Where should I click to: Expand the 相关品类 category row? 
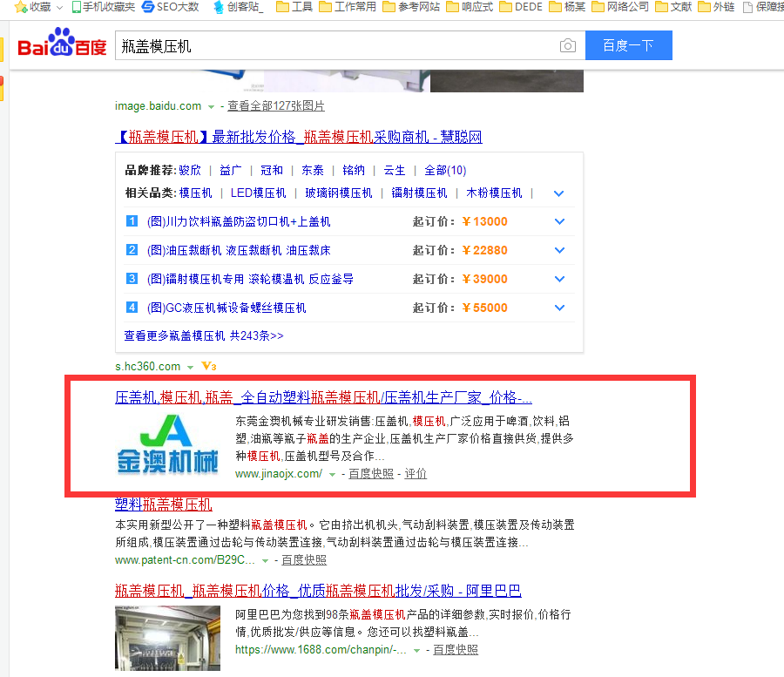click(559, 193)
